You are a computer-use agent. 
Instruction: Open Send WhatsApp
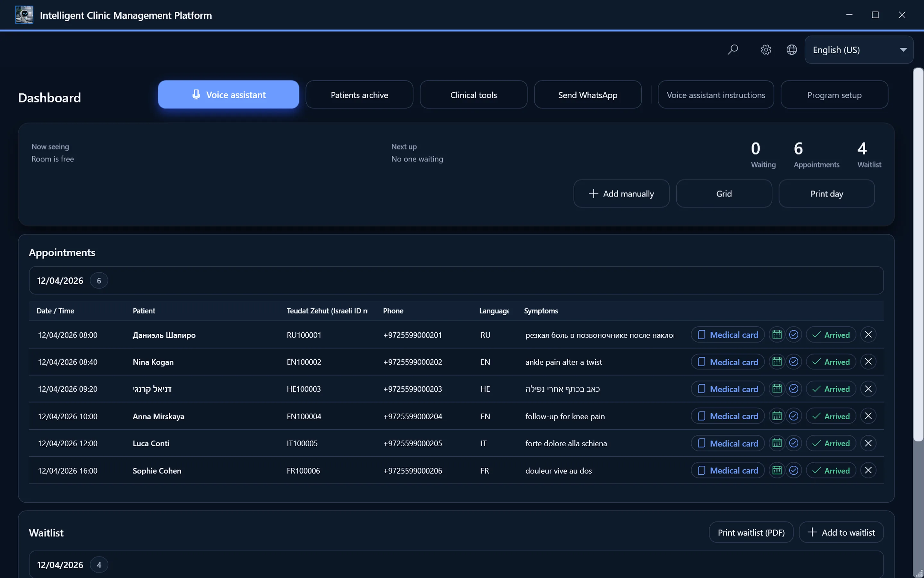point(588,94)
